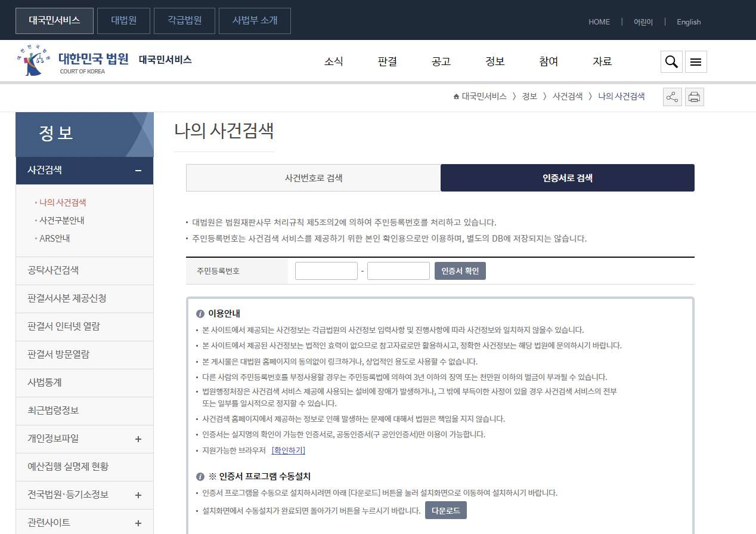
Task: Click the first 주민등록번호 input field
Action: point(326,270)
